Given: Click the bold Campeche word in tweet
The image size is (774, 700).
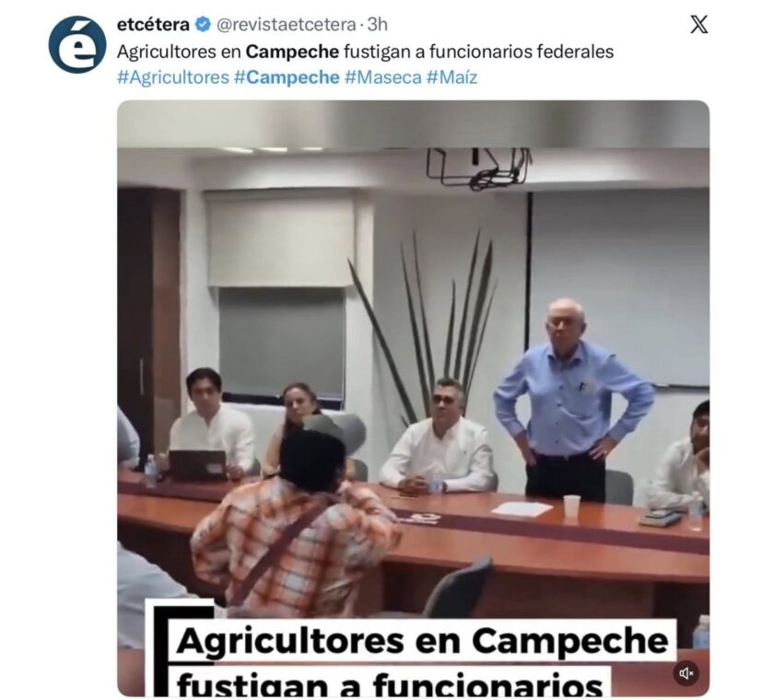Looking at the screenshot, I should point(292,52).
